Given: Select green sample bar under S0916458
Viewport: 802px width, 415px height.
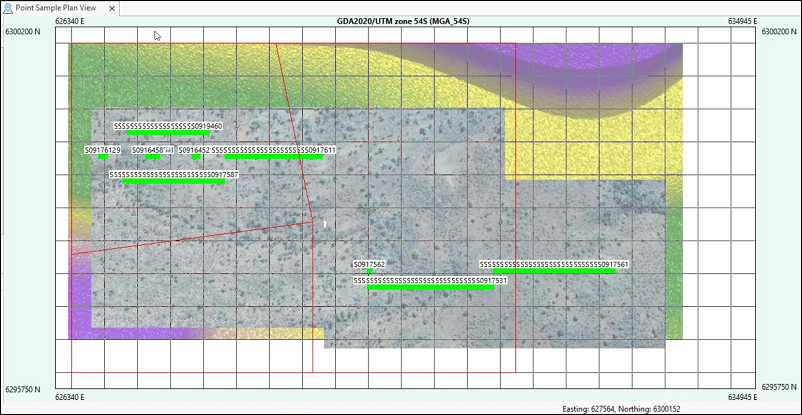Looking at the screenshot, I should point(153,157).
